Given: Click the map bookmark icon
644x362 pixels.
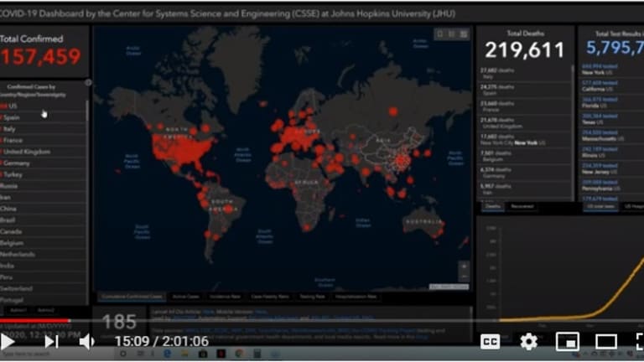Looking at the screenshot, I should 440,34.
